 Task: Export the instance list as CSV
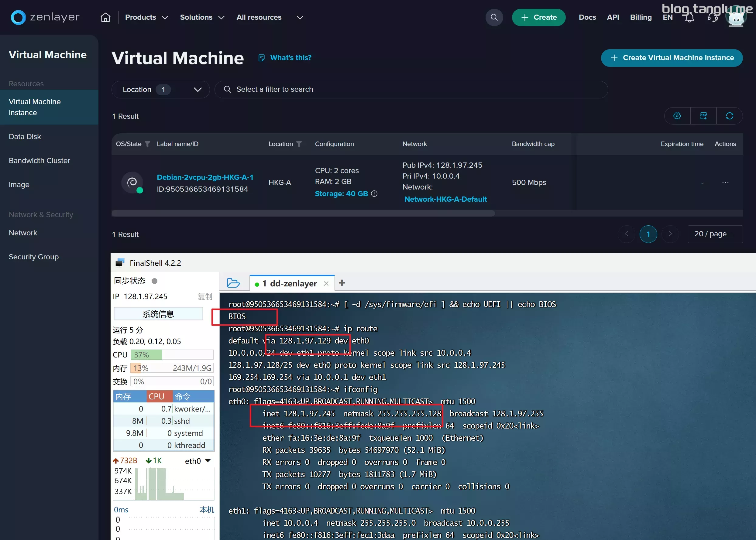coord(703,116)
